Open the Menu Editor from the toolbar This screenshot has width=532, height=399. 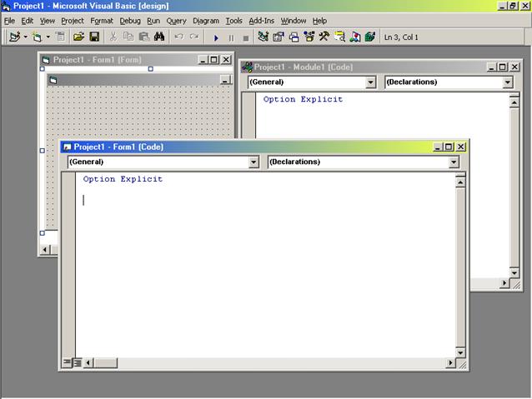tap(60, 37)
